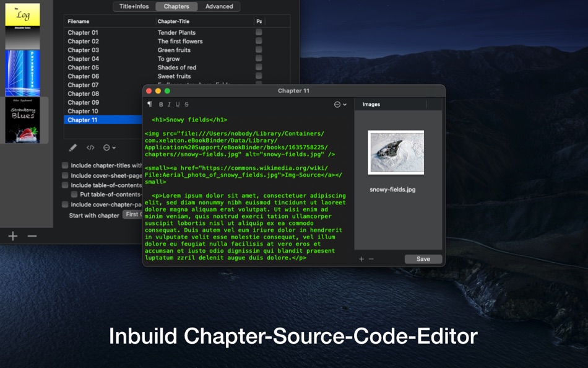This screenshot has width=588, height=368.
Task: Select Chapter 01 in file list
Action: point(83,33)
